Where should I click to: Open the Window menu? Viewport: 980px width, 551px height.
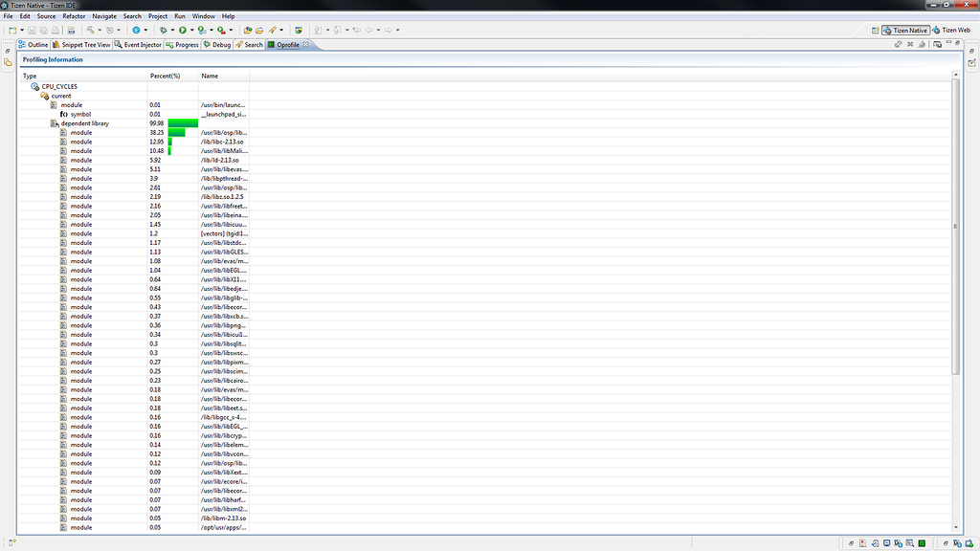tap(203, 16)
